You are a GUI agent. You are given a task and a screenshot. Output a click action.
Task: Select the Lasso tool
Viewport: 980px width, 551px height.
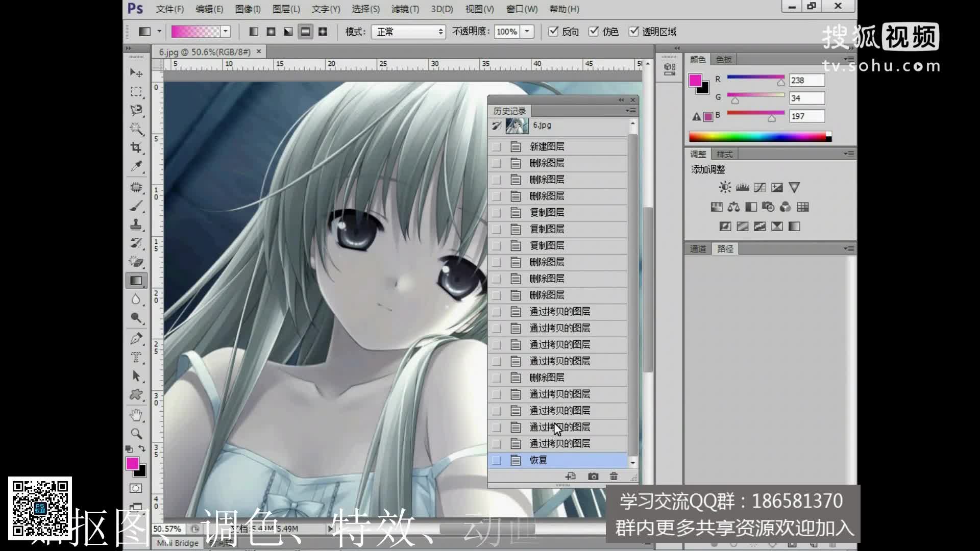coord(136,110)
